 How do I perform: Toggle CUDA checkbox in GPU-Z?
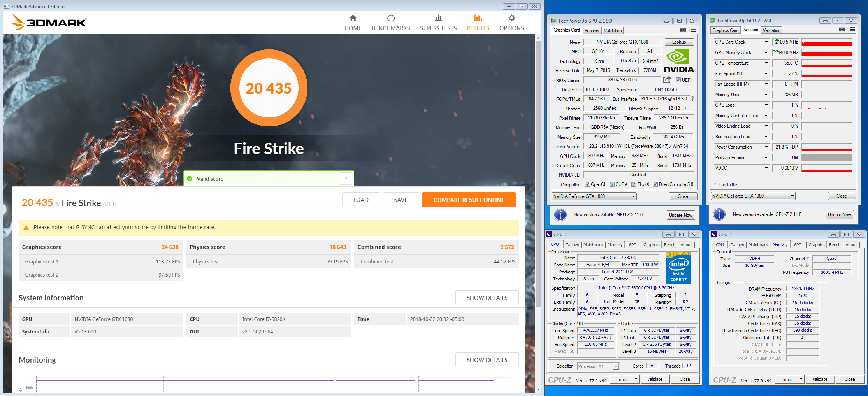click(x=612, y=184)
